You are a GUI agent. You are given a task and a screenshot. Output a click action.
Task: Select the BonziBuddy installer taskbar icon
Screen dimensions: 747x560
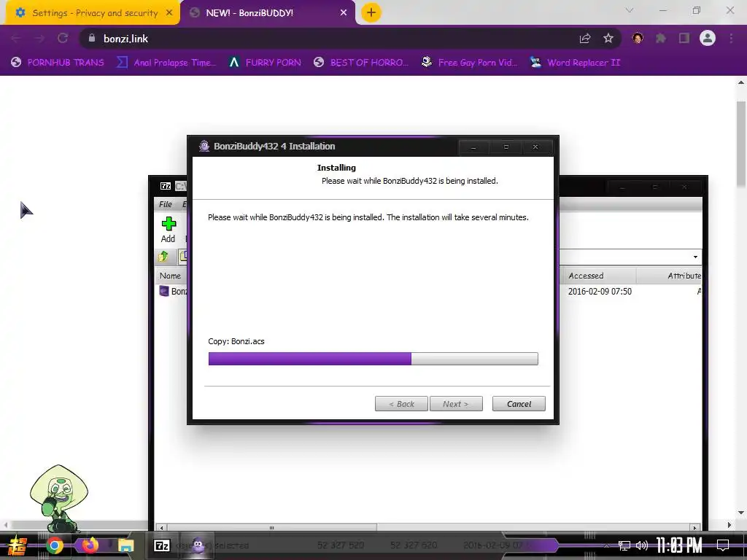point(198,545)
